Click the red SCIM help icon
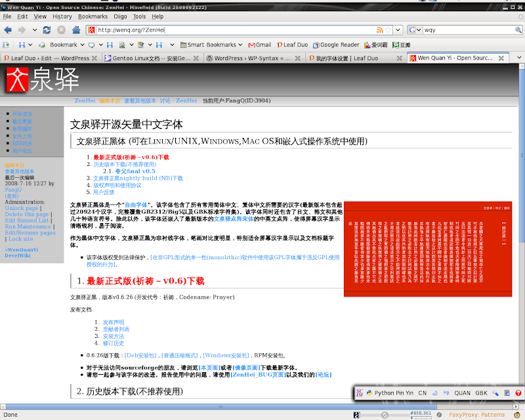The height and width of the screenshot is (420, 525). point(518,393)
